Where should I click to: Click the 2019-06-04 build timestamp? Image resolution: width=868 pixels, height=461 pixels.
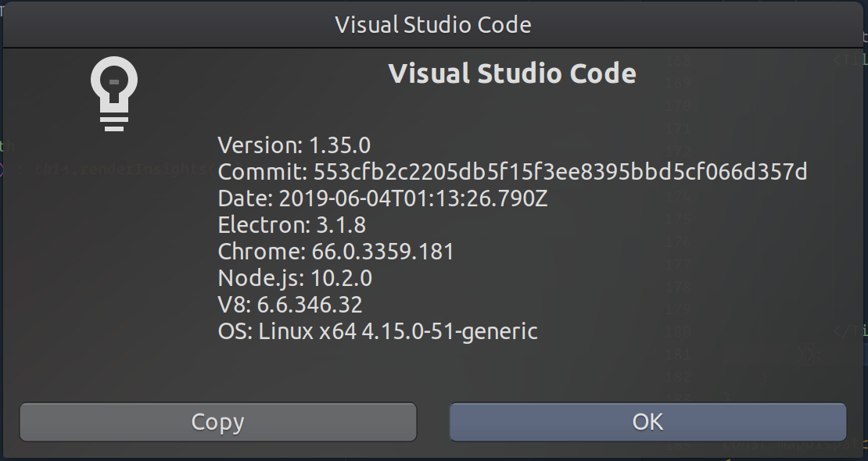tap(414, 199)
